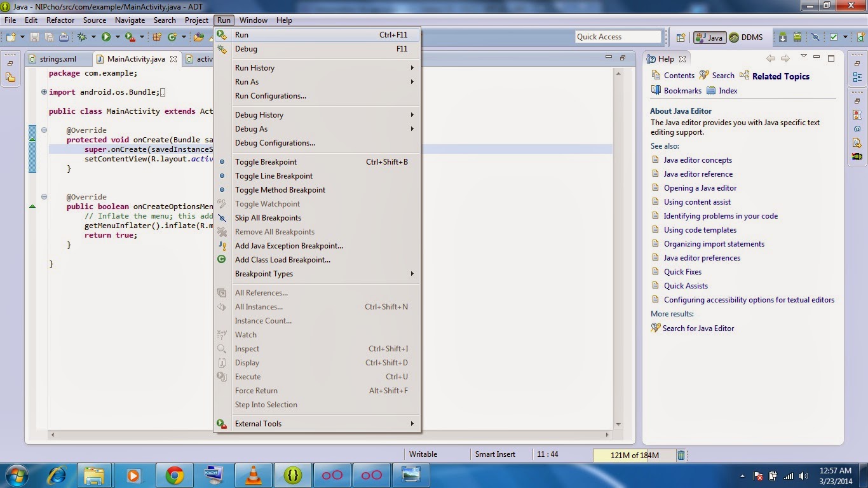Image resolution: width=868 pixels, height=488 pixels.
Task: Click the Save All toolbar icon
Action: 49,37
